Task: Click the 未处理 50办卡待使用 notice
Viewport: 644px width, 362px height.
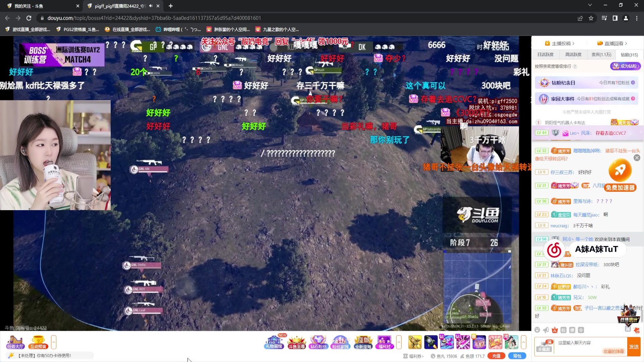Action: (50, 356)
